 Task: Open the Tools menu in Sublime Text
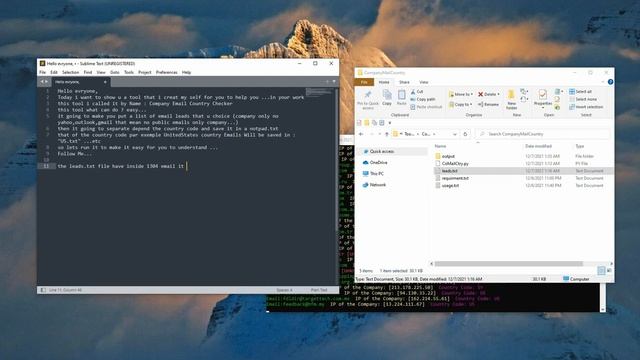tap(129, 72)
